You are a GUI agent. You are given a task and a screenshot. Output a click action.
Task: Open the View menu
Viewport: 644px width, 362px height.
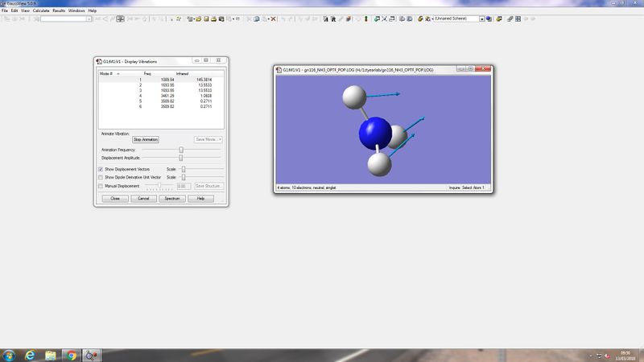point(25,10)
